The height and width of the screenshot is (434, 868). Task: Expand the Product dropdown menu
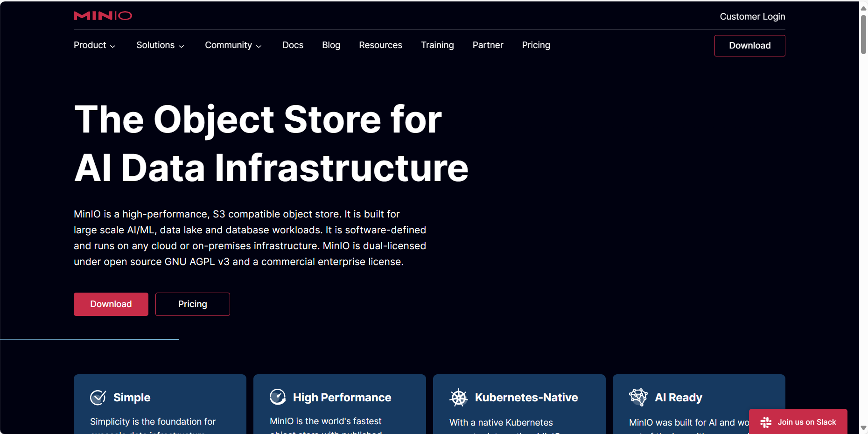[x=94, y=45]
